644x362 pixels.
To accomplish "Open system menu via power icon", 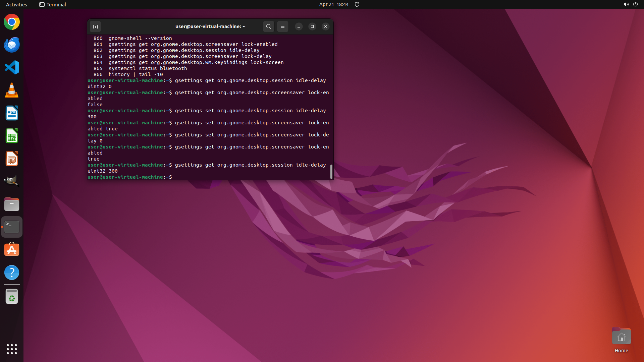I will click(635, 4).
